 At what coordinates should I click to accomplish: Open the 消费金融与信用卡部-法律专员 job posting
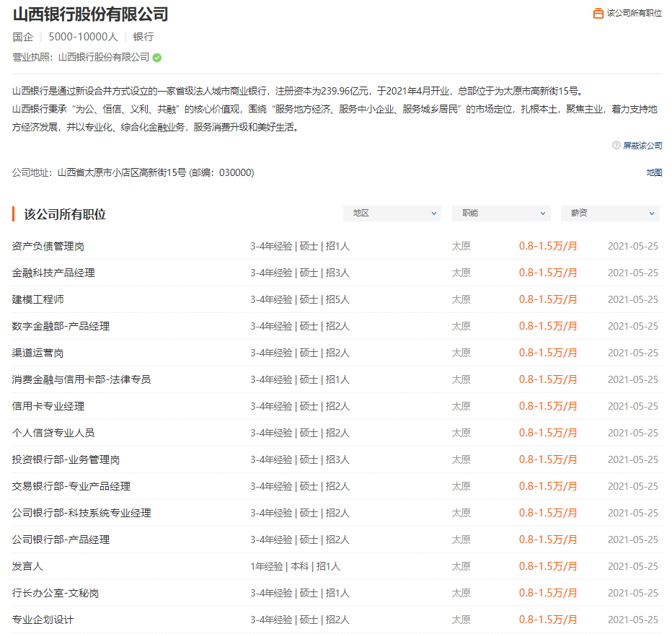point(81,380)
